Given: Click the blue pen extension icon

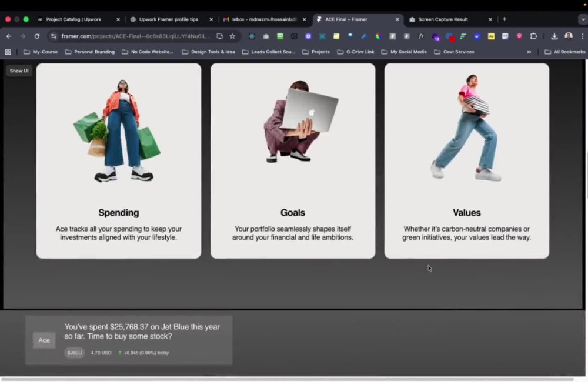Looking at the screenshot, I should coord(364,36).
